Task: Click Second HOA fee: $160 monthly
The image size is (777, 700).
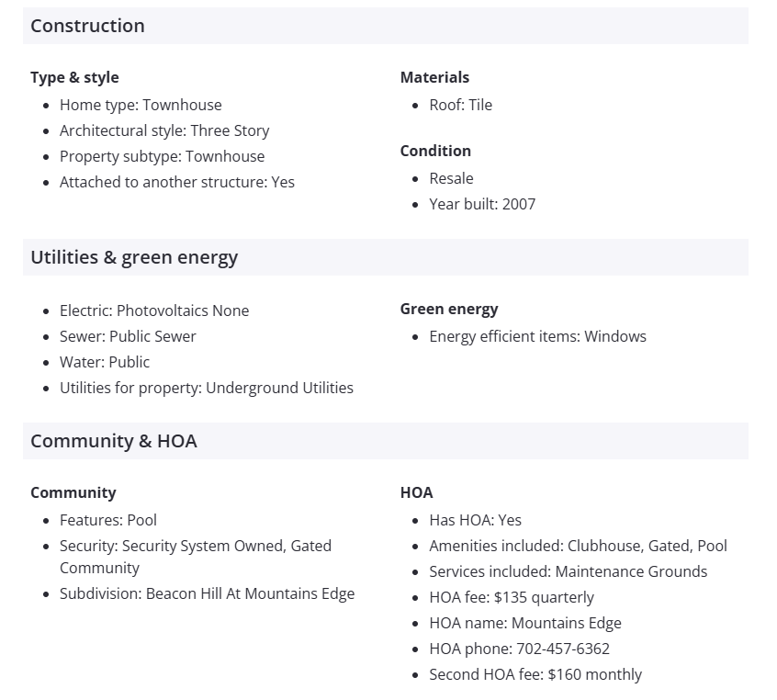Action: [x=535, y=674]
